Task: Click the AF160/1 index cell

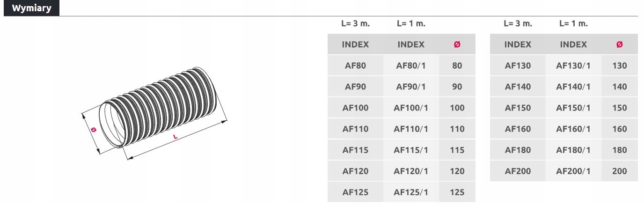Action: click(573, 129)
